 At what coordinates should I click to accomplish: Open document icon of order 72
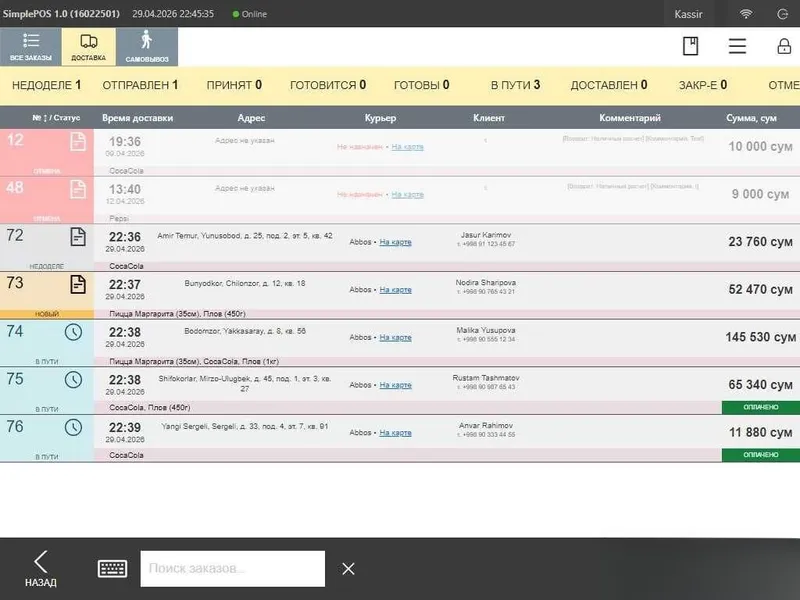click(78, 237)
